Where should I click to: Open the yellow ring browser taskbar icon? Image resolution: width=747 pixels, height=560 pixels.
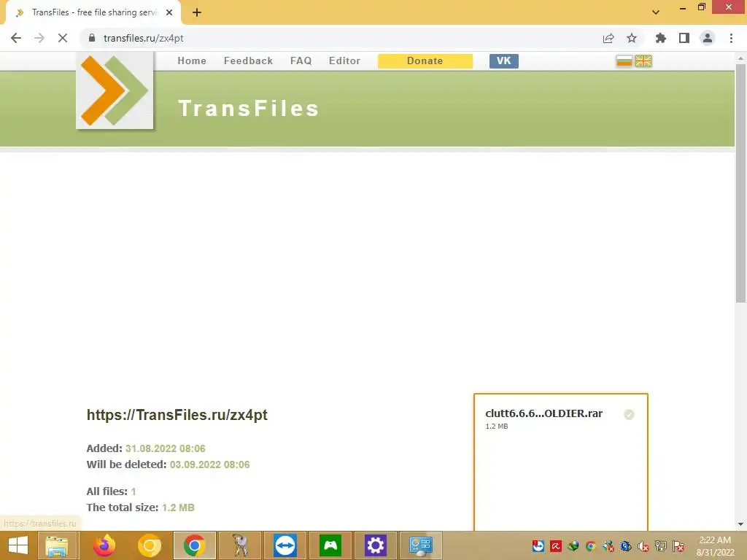[x=149, y=545]
